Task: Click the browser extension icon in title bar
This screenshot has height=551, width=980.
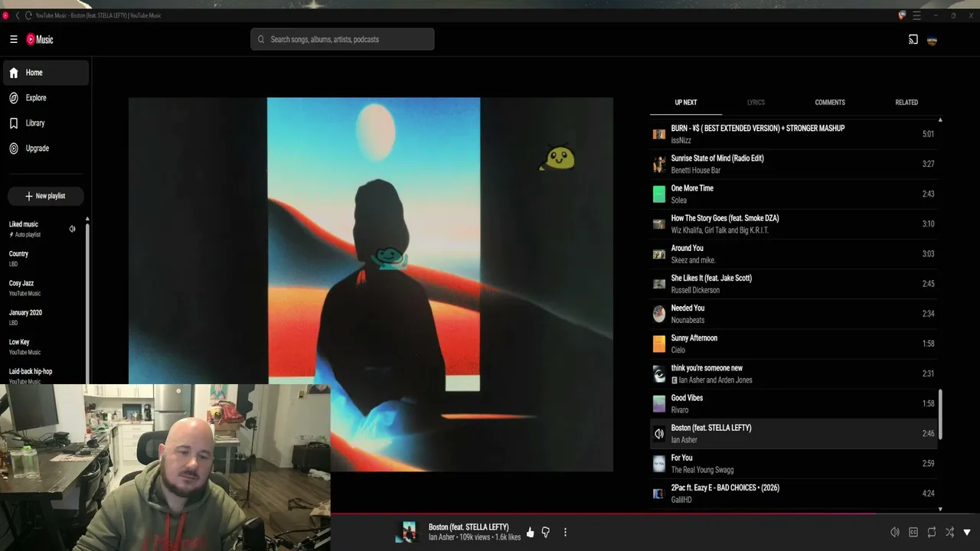Action: 902,15
